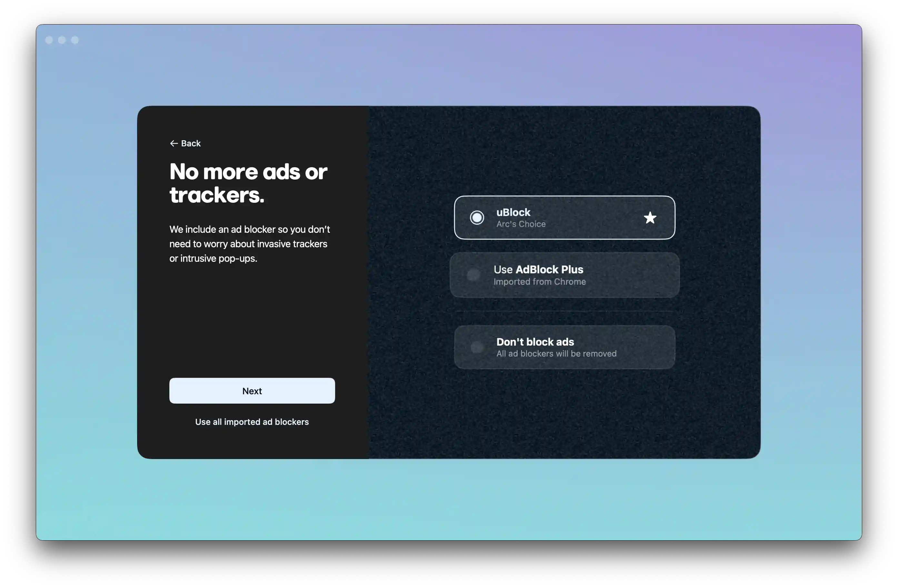
Task: Click the ad blocker description paragraph
Action: point(249,244)
